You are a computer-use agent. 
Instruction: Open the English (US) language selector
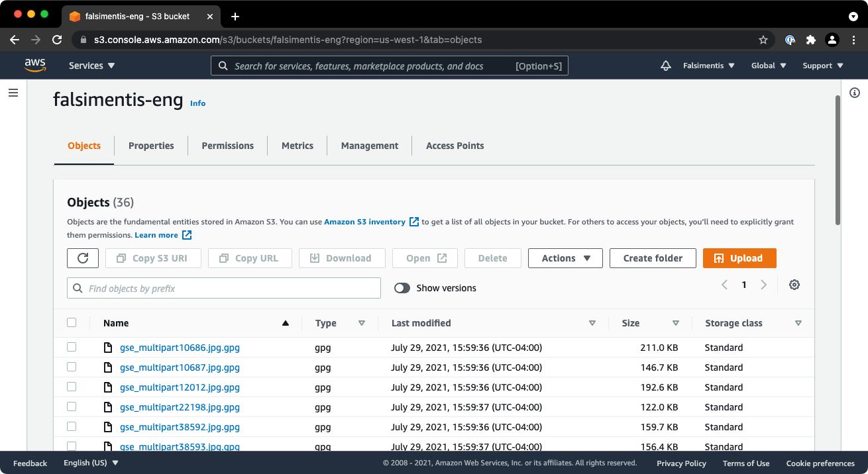[x=91, y=463]
